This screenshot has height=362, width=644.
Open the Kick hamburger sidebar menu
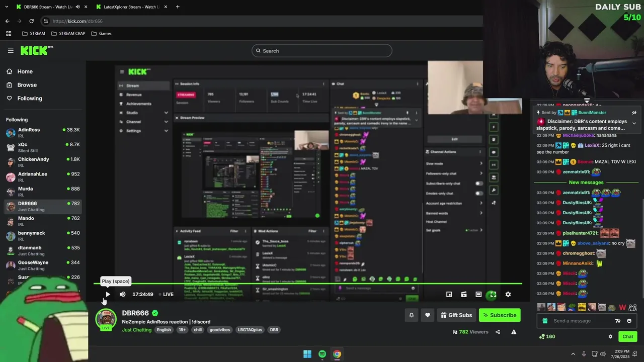(x=11, y=51)
